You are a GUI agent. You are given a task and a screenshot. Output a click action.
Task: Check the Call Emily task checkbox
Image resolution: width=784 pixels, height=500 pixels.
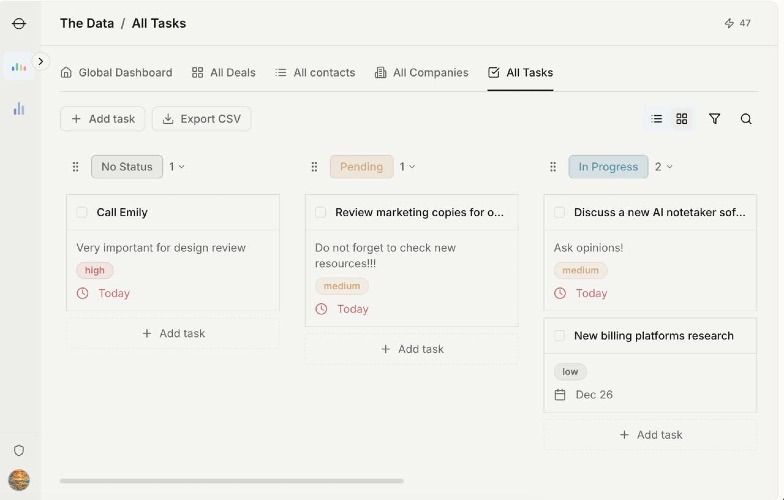click(x=82, y=212)
